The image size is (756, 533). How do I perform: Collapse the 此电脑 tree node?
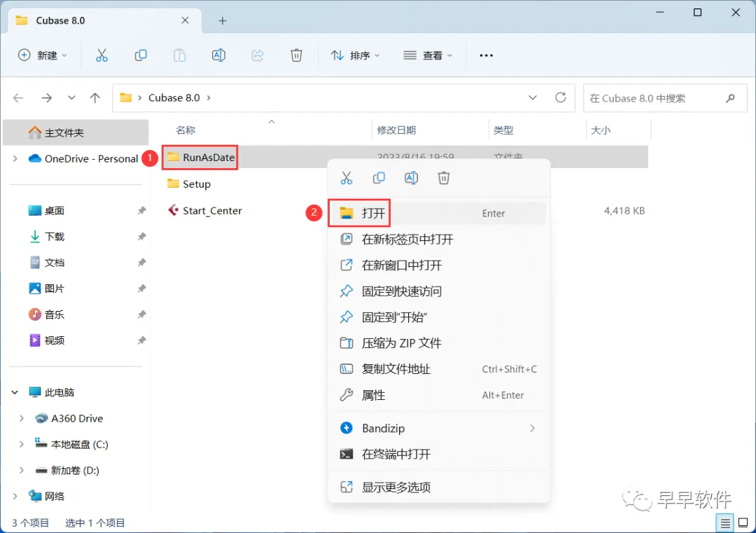pos(15,393)
